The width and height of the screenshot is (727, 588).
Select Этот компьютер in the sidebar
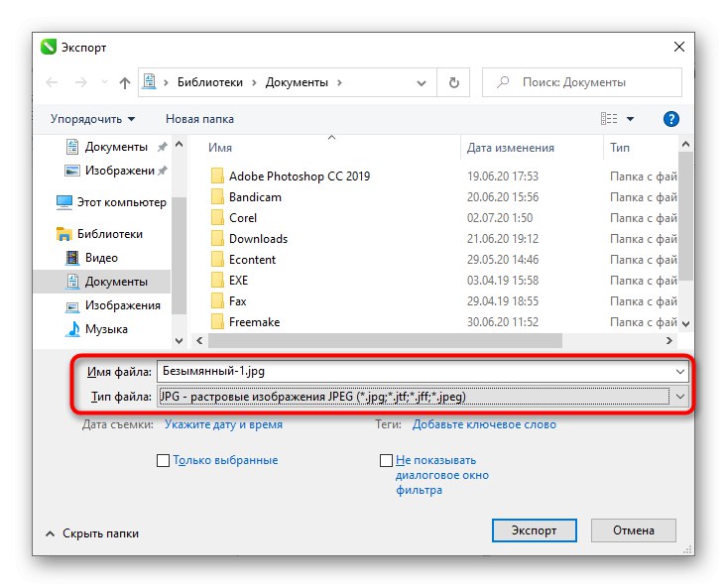click(111, 202)
